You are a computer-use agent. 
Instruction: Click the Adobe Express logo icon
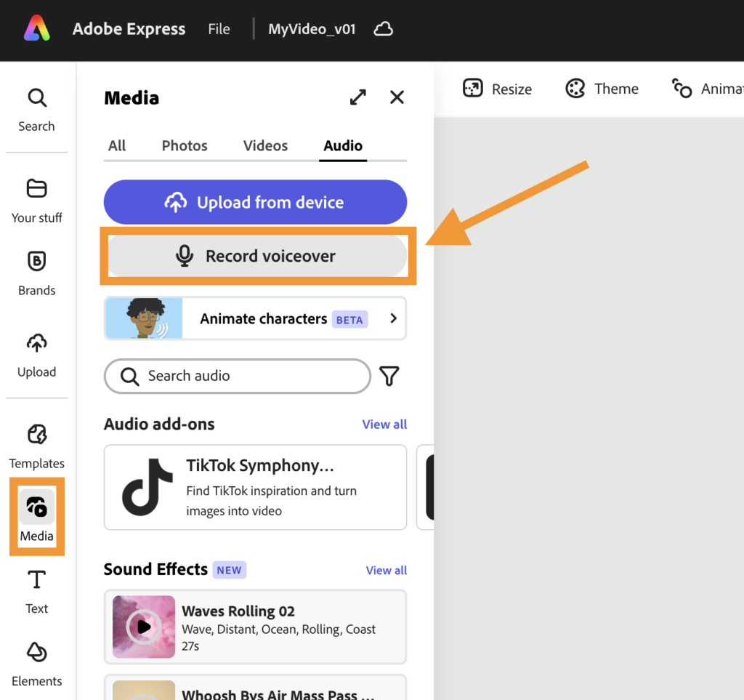click(x=36, y=29)
